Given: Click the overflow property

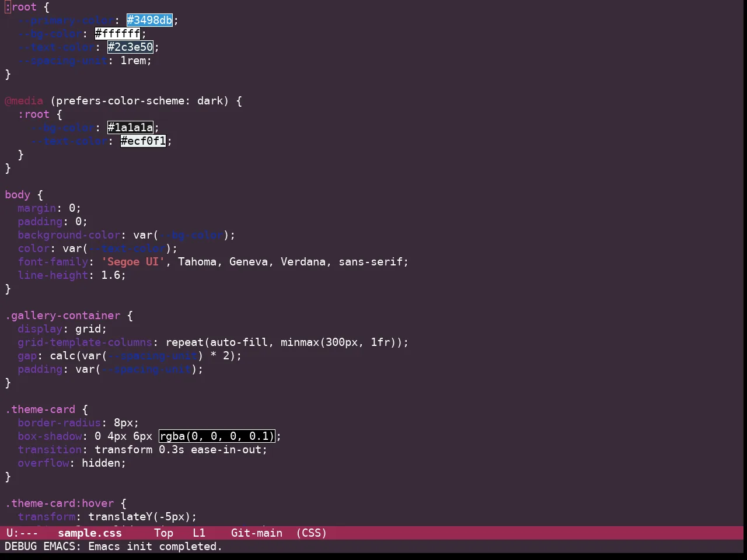Looking at the screenshot, I should 43,463.
